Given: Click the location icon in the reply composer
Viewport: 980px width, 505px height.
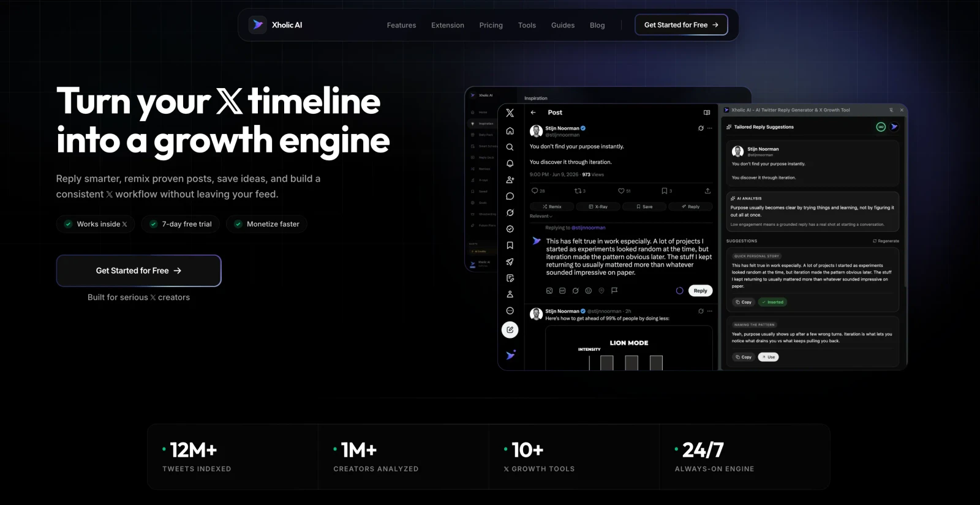Looking at the screenshot, I should click(x=601, y=291).
